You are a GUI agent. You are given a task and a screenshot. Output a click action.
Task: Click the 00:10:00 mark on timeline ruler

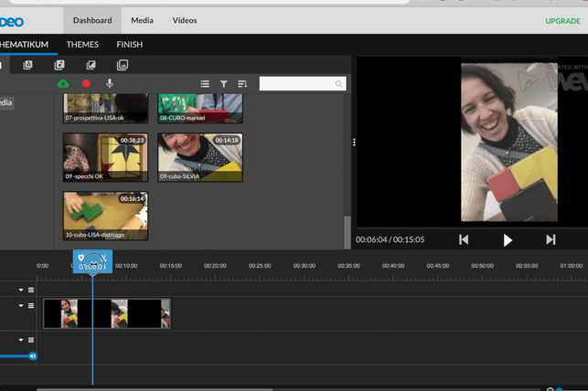[x=126, y=266]
